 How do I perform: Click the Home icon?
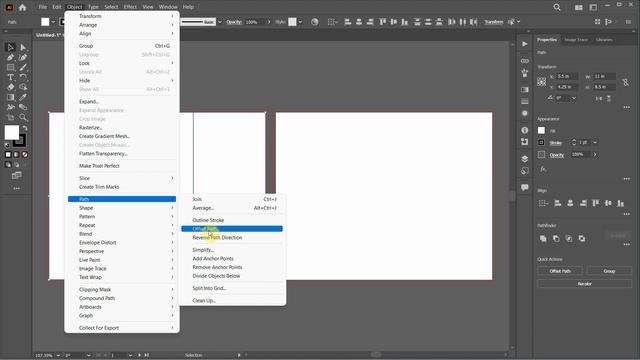coord(22,7)
